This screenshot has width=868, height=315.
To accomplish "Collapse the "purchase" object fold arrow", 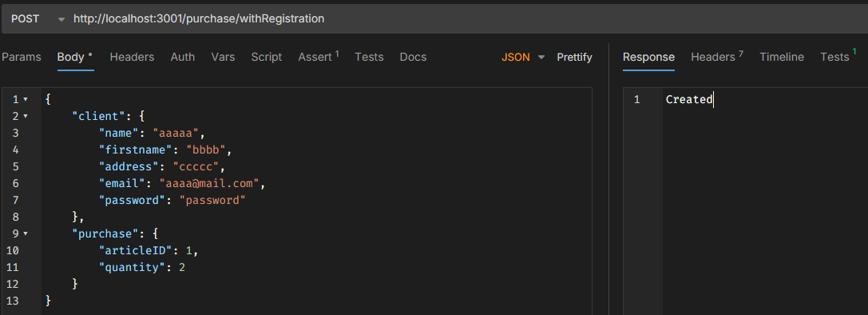I will tap(25, 234).
